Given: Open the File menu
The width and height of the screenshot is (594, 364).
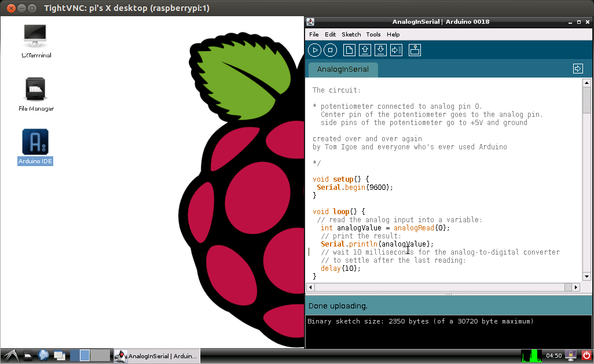Looking at the screenshot, I should pos(314,35).
